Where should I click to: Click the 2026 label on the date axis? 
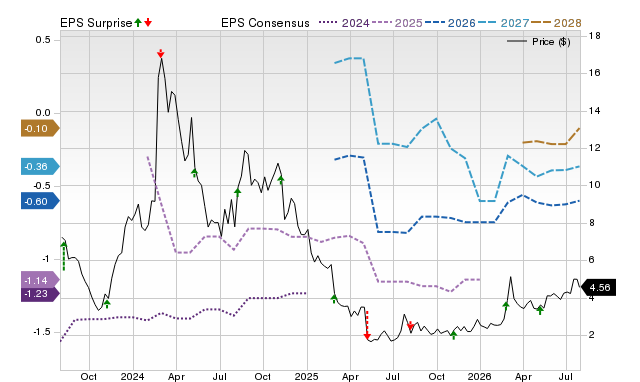pos(480,376)
